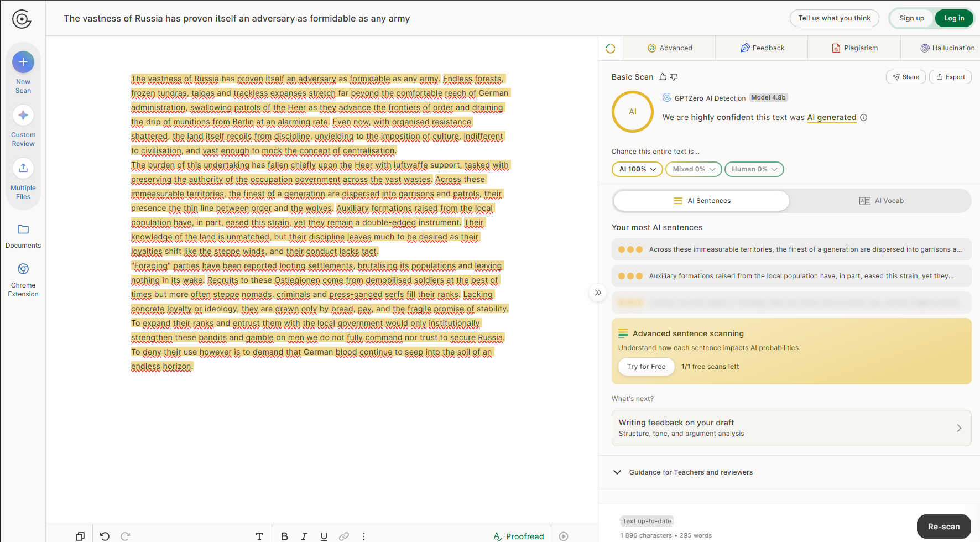
Task: Open more options vertical dots
Action: coord(364,536)
